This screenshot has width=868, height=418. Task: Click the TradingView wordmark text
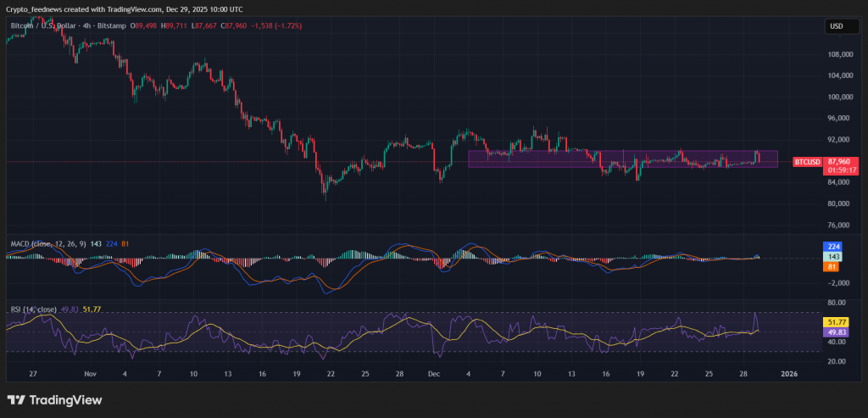65,399
